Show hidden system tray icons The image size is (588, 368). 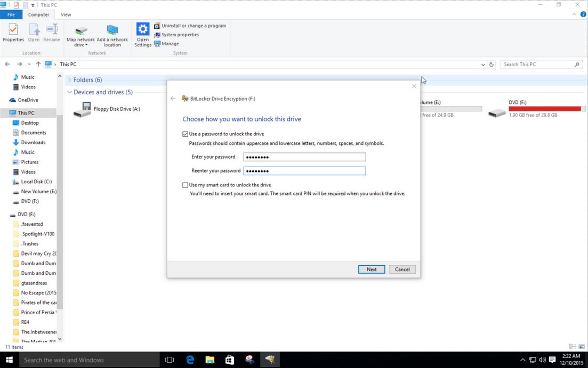click(522, 360)
